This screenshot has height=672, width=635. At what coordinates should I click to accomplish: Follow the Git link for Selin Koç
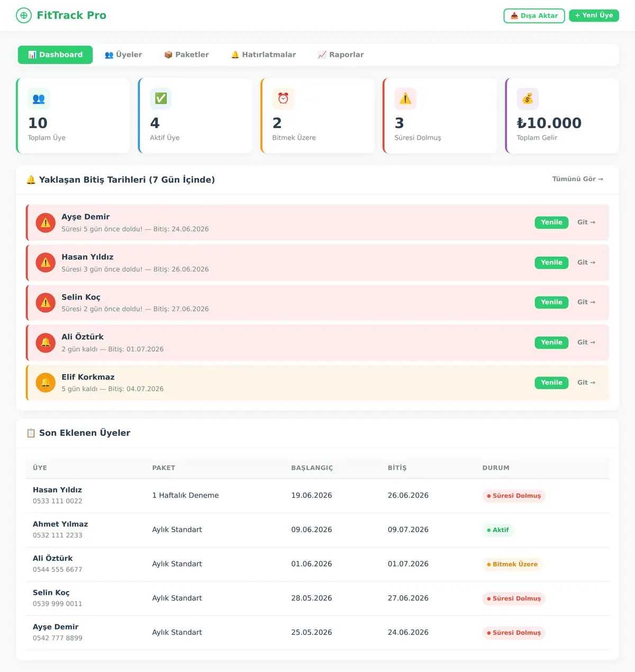(x=586, y=302)
